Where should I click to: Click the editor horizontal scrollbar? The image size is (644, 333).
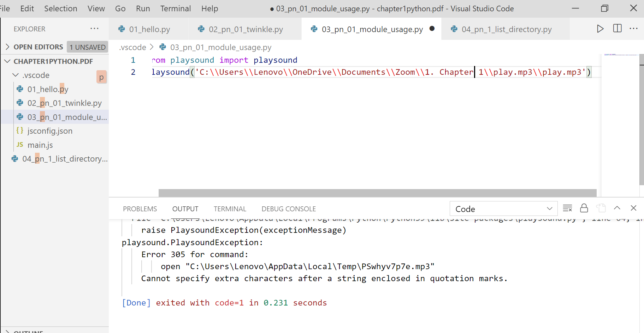pos(377,193)
